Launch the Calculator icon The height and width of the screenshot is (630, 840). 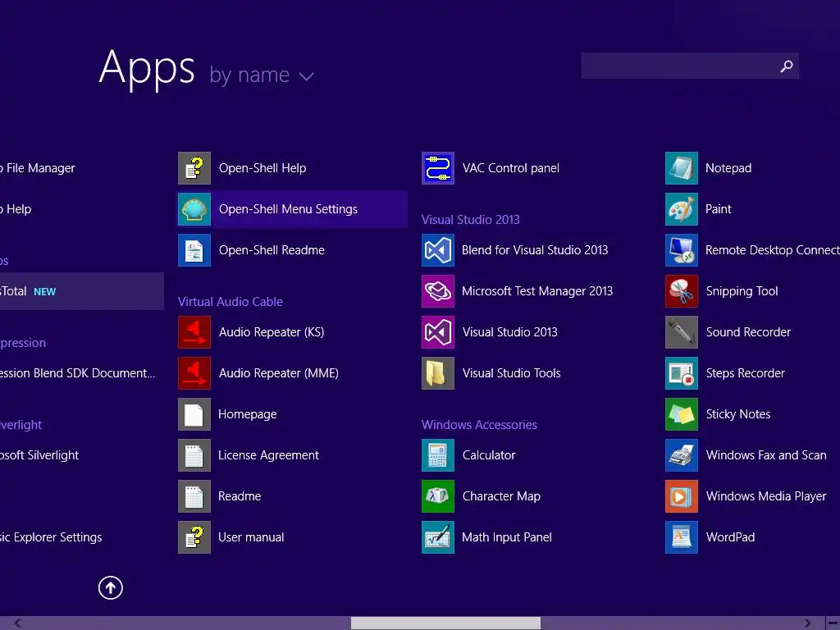(438, 455)
